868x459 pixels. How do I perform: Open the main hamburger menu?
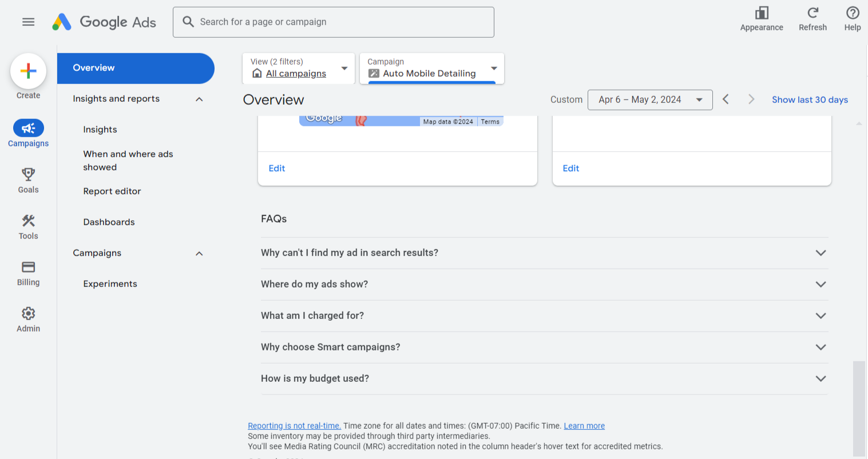[28, 22]
